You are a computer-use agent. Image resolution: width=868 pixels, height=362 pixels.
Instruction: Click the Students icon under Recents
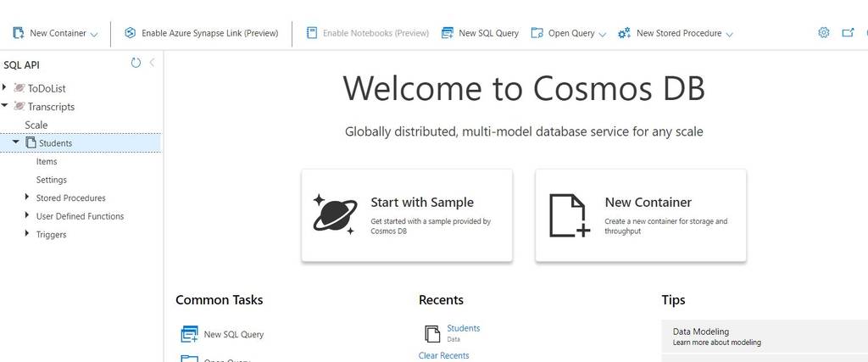coord(432,334)
